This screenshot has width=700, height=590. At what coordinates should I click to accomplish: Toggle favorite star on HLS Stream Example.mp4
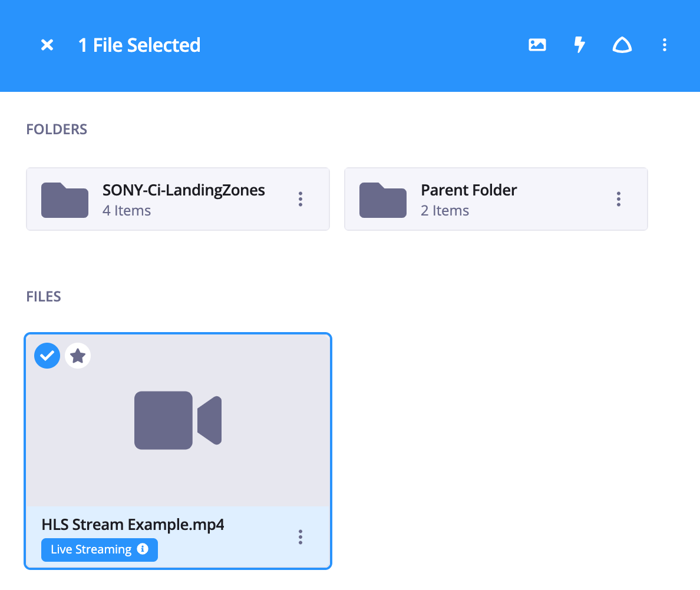pyautogui.click(x=78, y=356)
